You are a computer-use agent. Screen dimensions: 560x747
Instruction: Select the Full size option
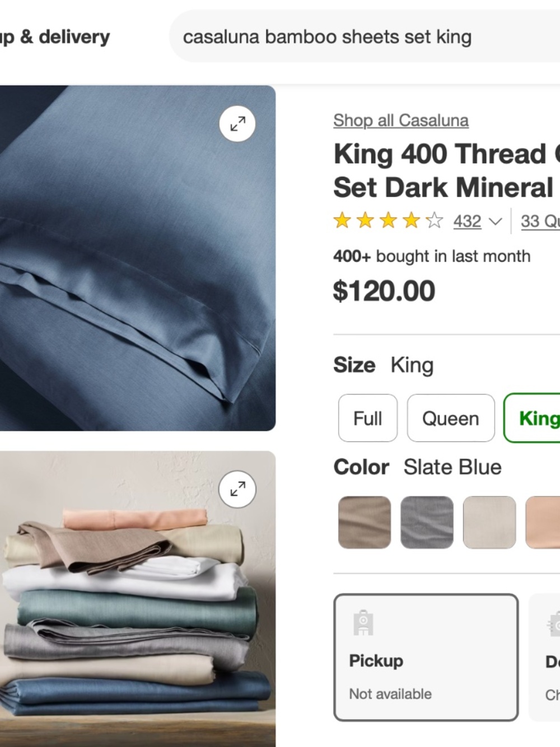(x=368, y=418)
